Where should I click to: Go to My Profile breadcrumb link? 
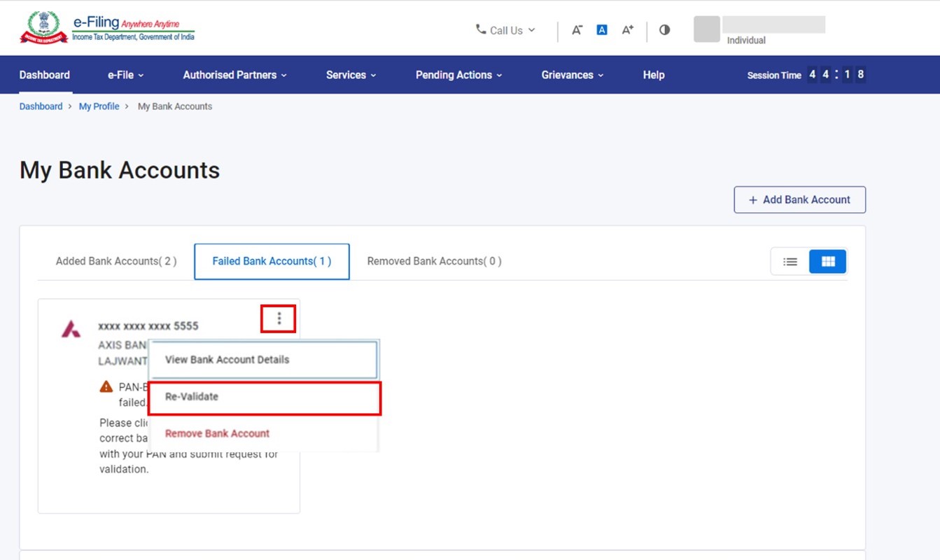tap(99, 106)
